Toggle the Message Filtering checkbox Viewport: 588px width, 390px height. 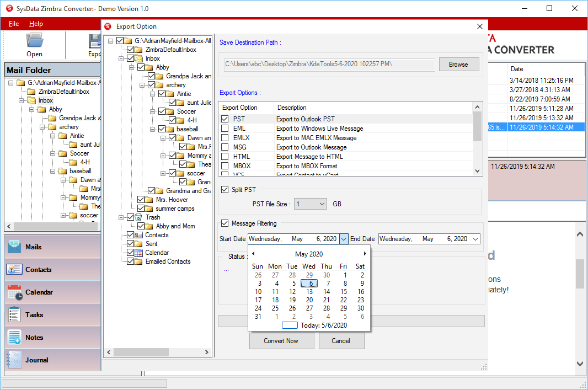point(224,223)
